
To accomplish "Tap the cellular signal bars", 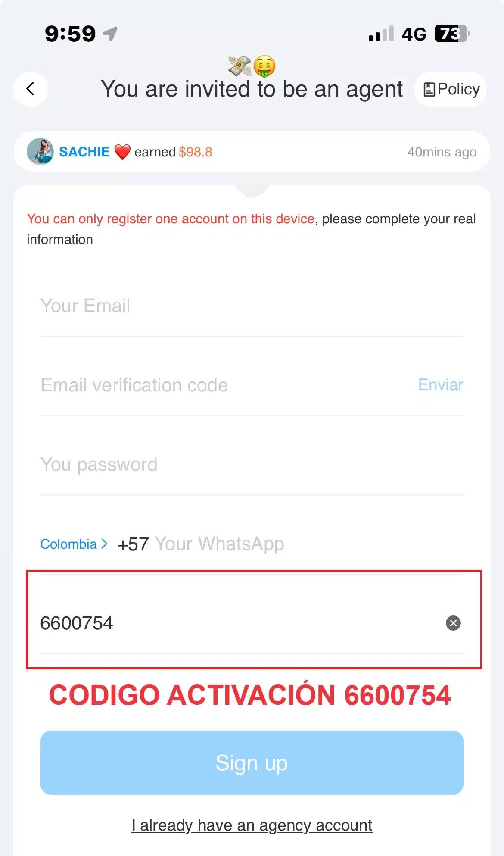I will tap(381, 34).
